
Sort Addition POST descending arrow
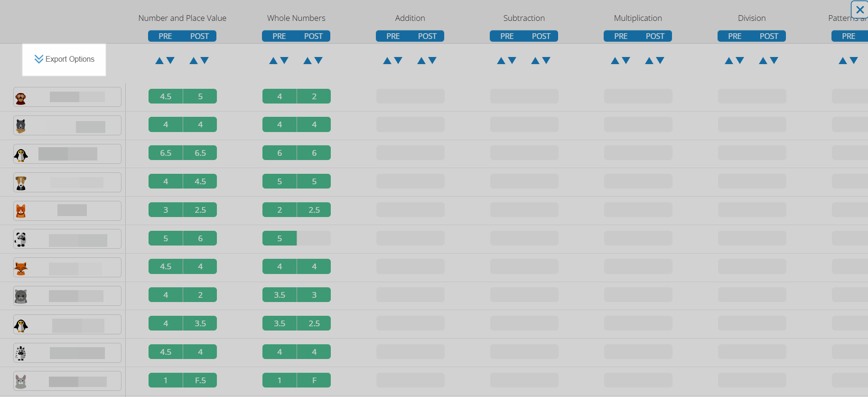click(432, 60)
